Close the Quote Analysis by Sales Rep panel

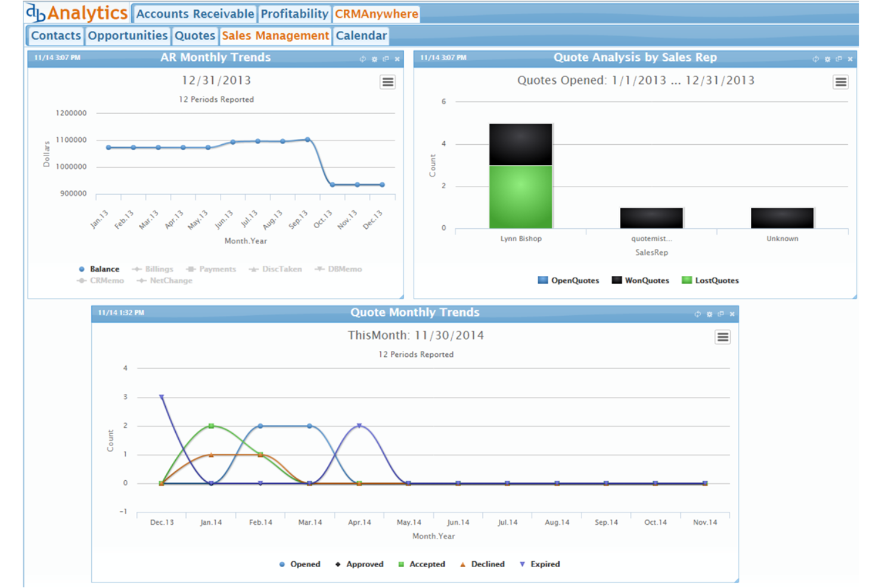point(850,59)
